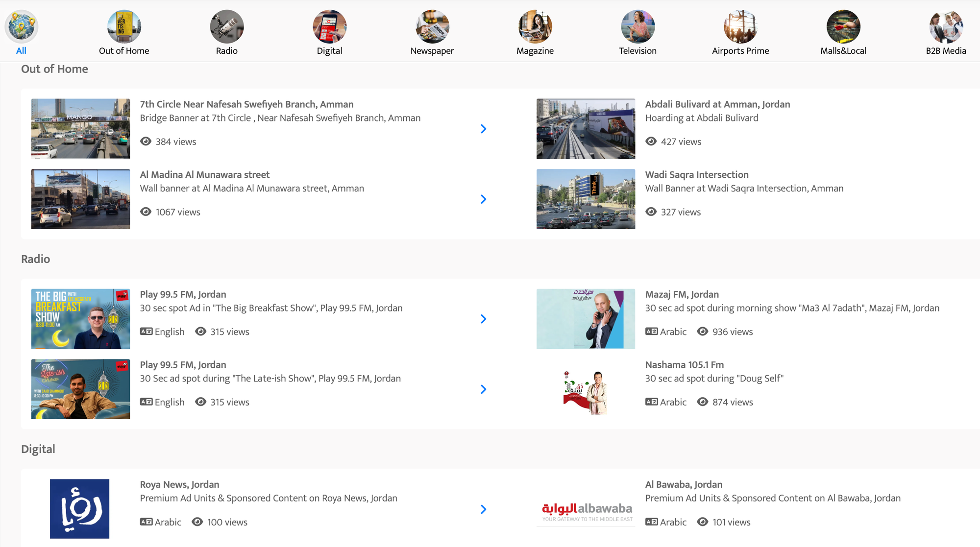The width and height of the screenshot is (980, 547).
Task: Open the Radio category microphone icon
Action: (227, 26)
